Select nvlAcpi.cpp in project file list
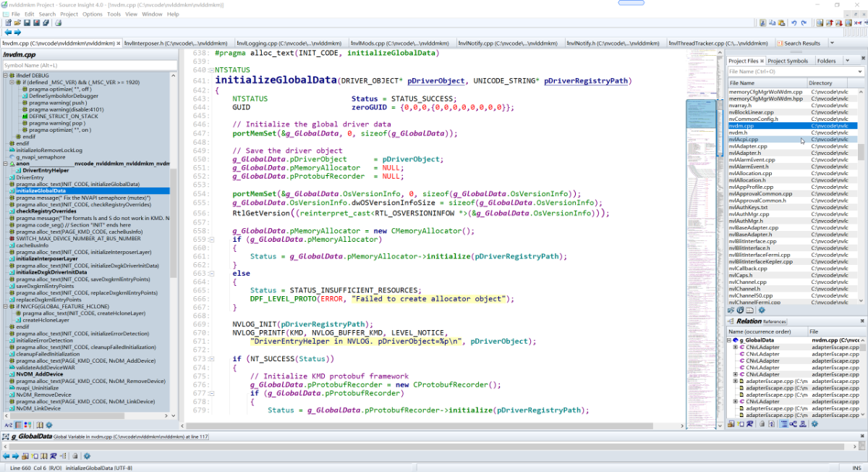 [x=792, y=140]
